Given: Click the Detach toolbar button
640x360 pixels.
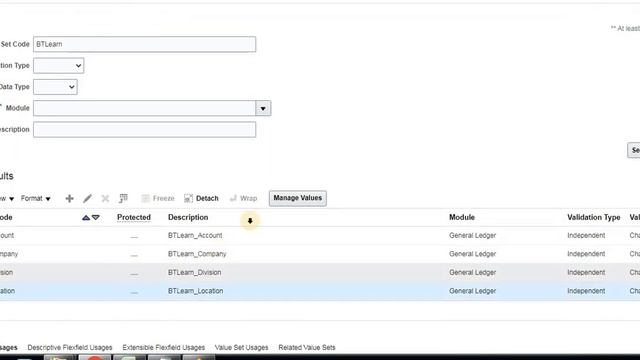Looking at the screenshot, I should pos(201,198).
